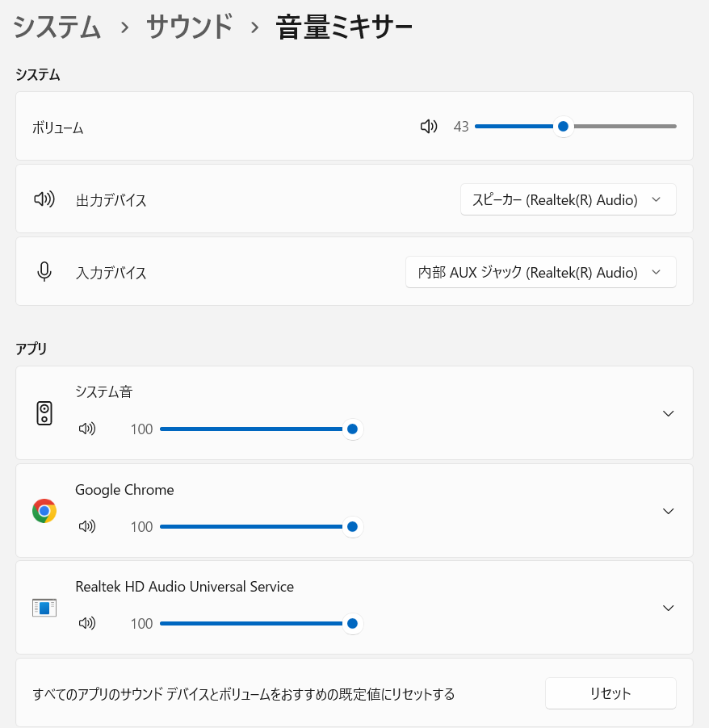Click the Google Chrome app icon
Screen dimensions: 709x728
(44, 510)
